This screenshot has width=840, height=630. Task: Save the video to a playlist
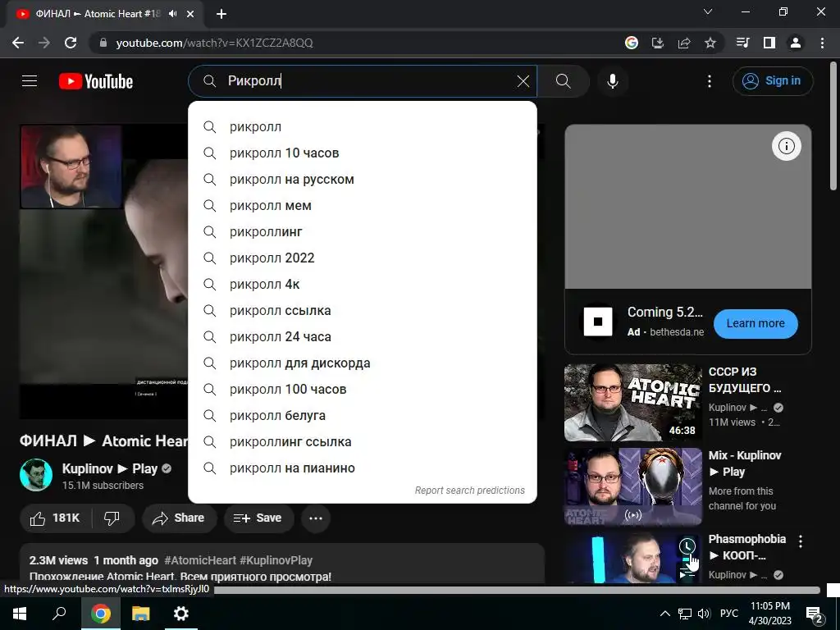coord(258,518)
